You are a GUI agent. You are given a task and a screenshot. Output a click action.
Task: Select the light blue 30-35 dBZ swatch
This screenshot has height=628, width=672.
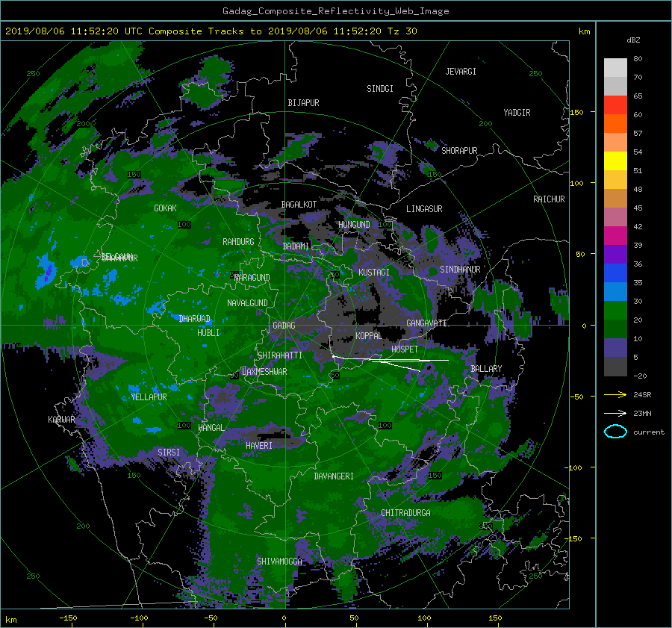615,291
